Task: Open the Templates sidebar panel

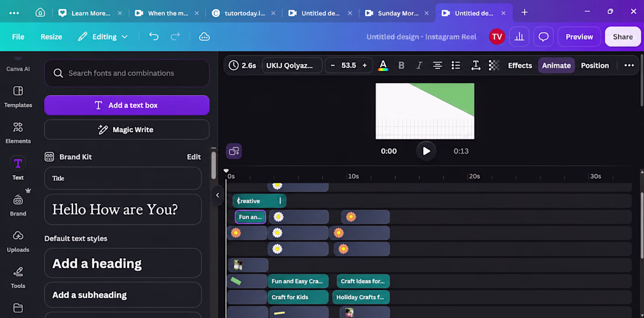Action: click(x=18, y=97)
